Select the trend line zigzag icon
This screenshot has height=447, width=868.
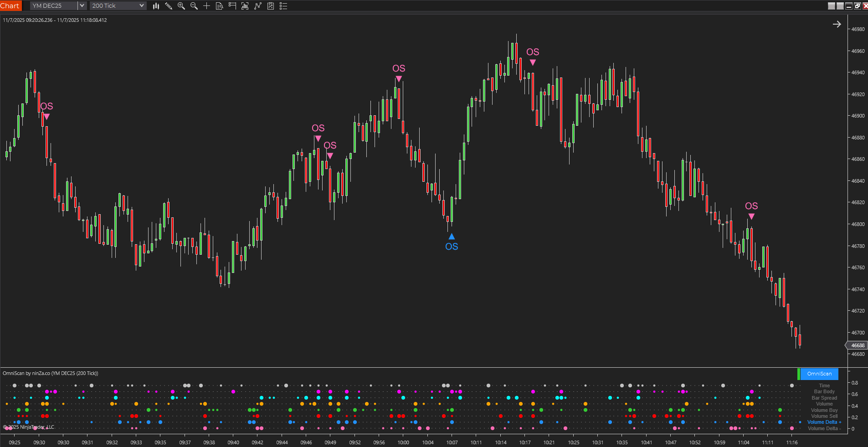258,6
